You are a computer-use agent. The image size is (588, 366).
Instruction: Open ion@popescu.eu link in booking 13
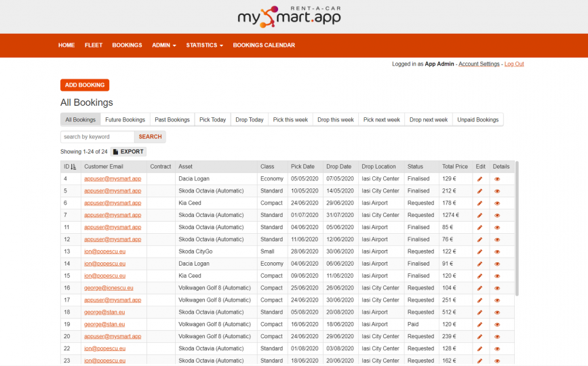coord(104,251)
